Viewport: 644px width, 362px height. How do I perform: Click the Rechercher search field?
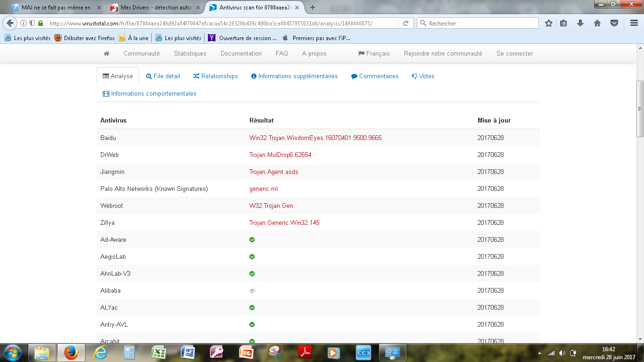coord(481,23)
